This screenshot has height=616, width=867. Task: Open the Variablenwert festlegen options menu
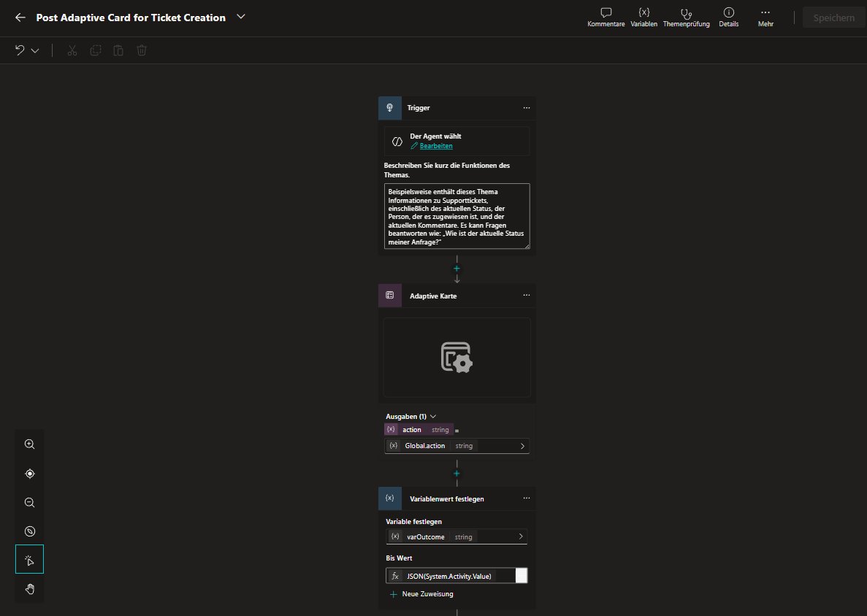point(527,498)
